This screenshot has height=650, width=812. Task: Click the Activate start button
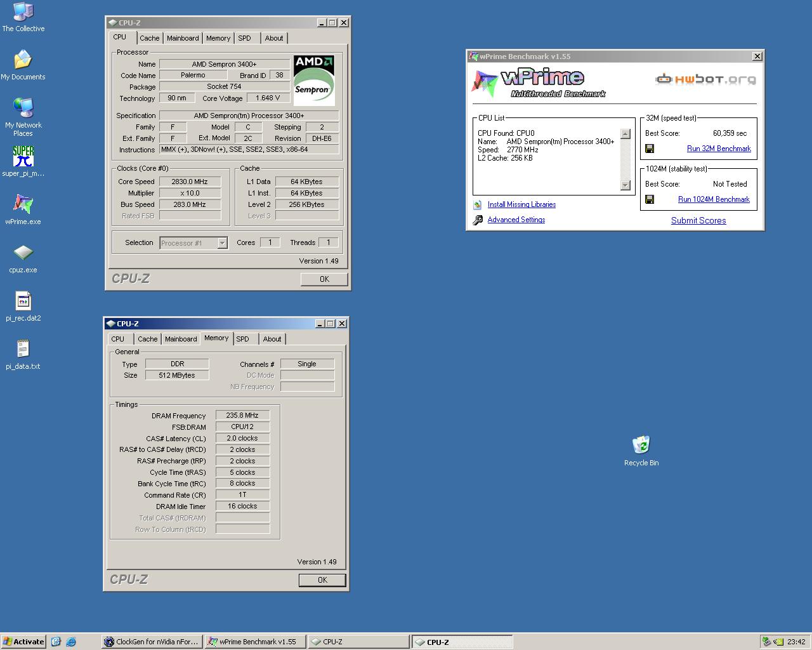[23, 642]
